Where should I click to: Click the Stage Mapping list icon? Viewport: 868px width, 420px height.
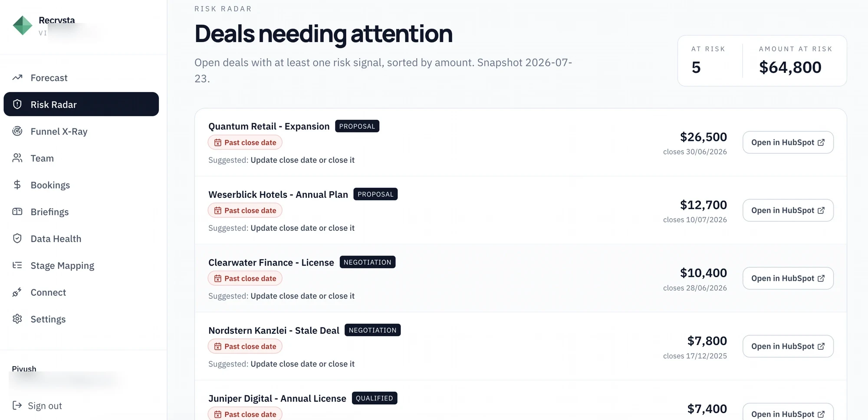coord(17,265)
